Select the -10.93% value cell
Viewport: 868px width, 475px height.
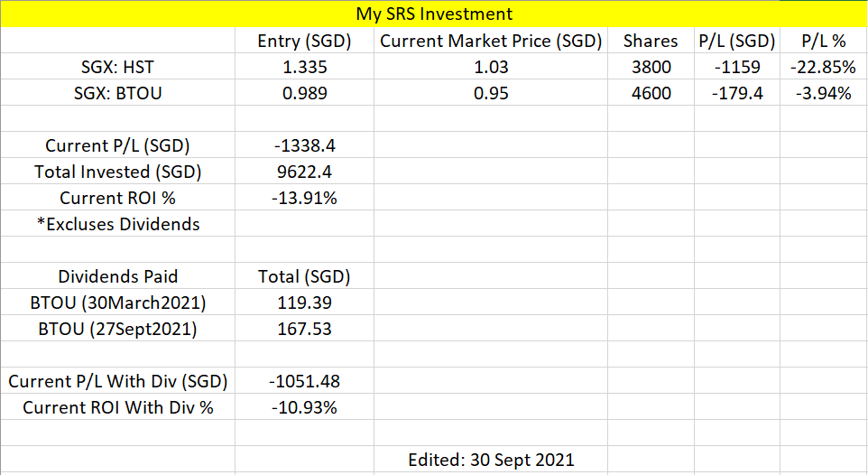tap(304, 407)
